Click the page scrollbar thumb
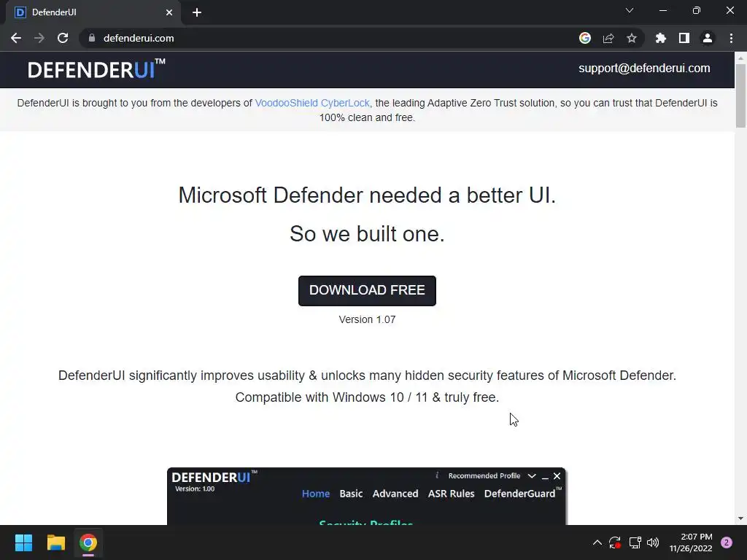The height and width of the screenshot is (560, 747). tap(740, 96)
